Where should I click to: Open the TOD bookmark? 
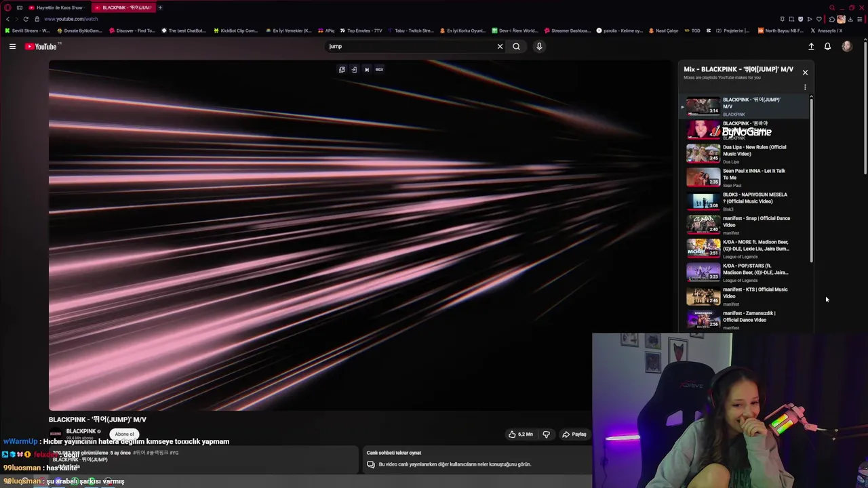(x=692, y=30)
